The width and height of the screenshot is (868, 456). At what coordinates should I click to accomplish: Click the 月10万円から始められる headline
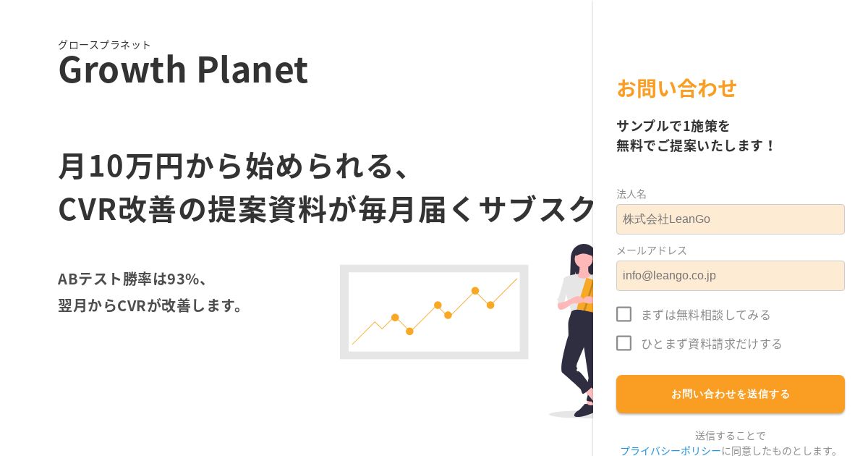click(x=235, y=166)
